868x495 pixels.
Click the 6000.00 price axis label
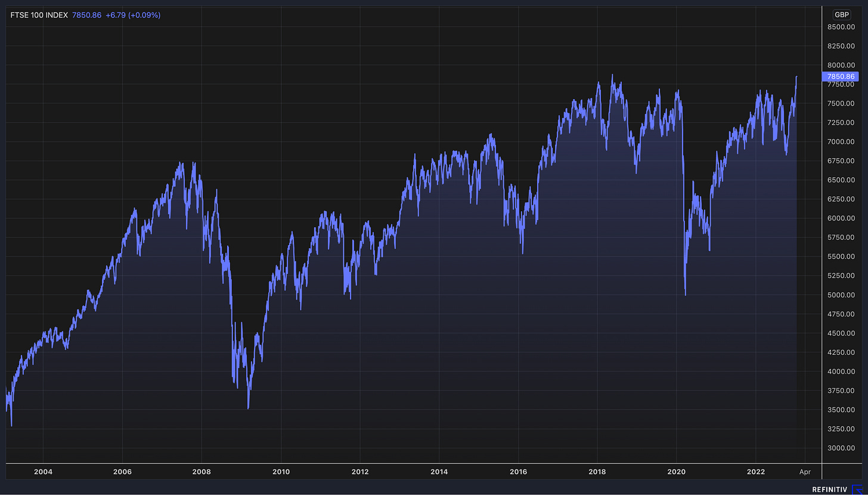(841, 218)
